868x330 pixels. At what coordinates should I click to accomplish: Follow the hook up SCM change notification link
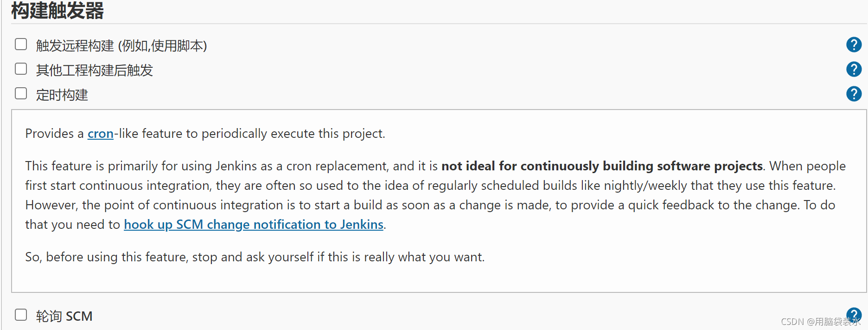253,225
